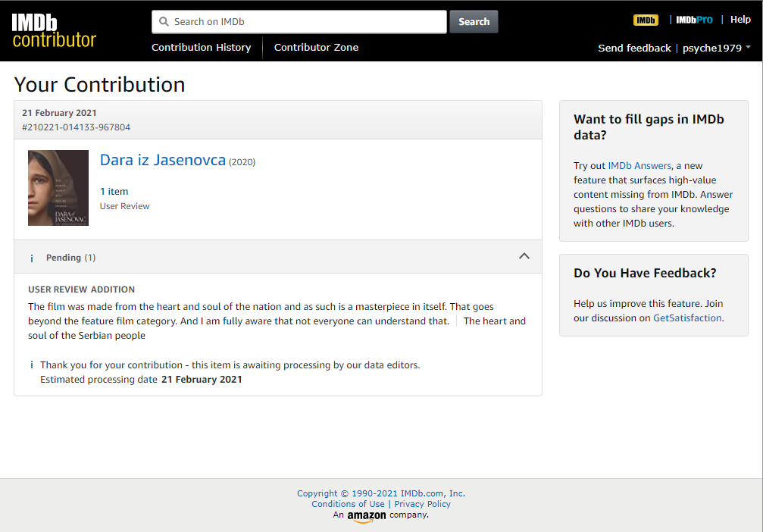The height and width of the screenshot is (532, 763).
Task: Follow the GetSatisfaction link
Action: click(x=687, y=318)
